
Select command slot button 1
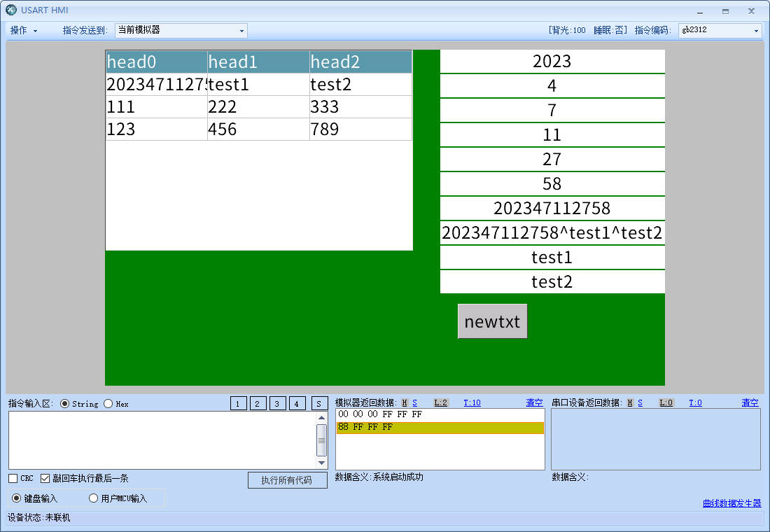[239, 403]
